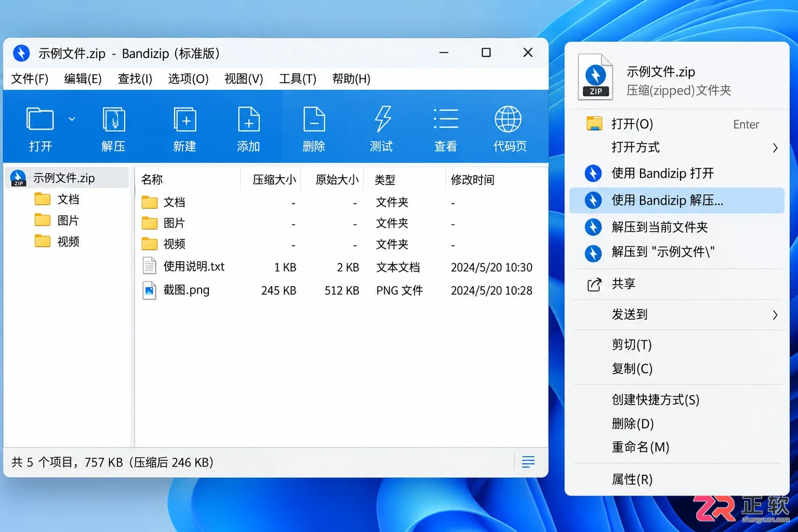Click the 512 KB original size cell

[342, 290]
